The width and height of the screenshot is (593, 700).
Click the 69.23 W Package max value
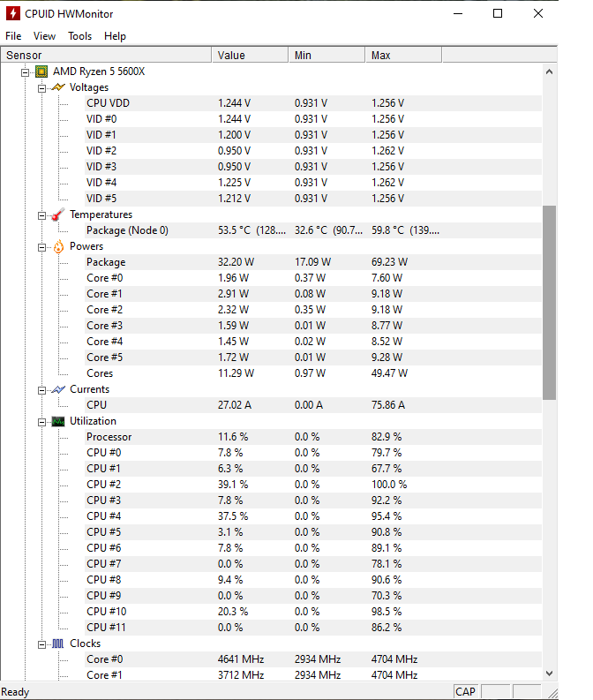[389, 262]
